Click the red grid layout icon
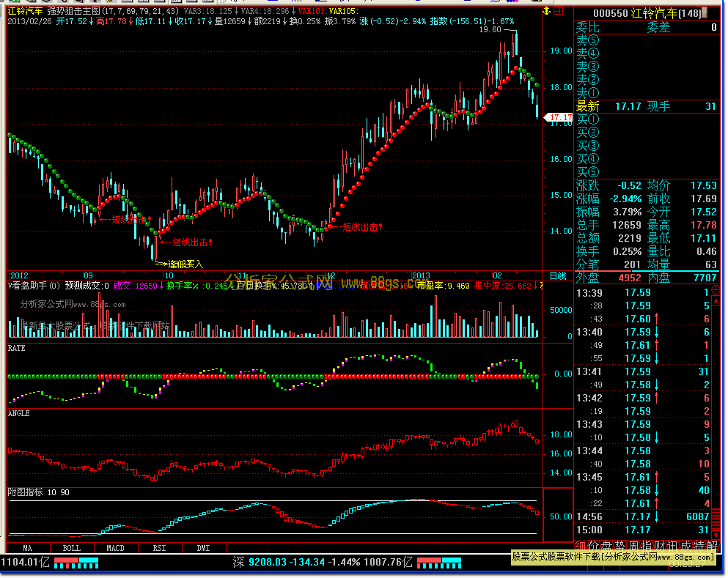This screenshot has width=728, height=578. click(559, 11)
